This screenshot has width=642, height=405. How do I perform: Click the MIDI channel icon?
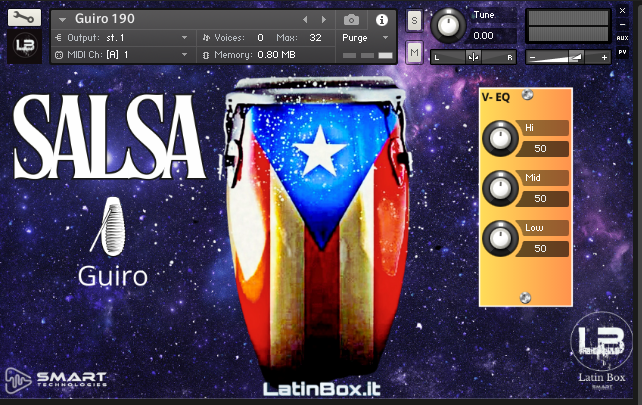tap(59, 55)
